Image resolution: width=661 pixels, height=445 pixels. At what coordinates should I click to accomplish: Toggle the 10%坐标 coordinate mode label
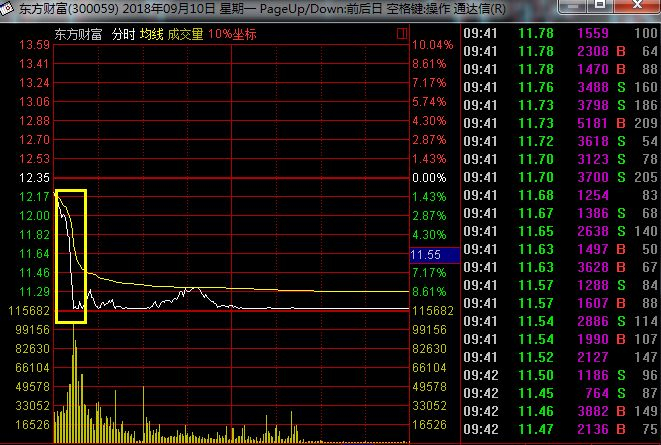pyautogui.click(x=232, y=34)
